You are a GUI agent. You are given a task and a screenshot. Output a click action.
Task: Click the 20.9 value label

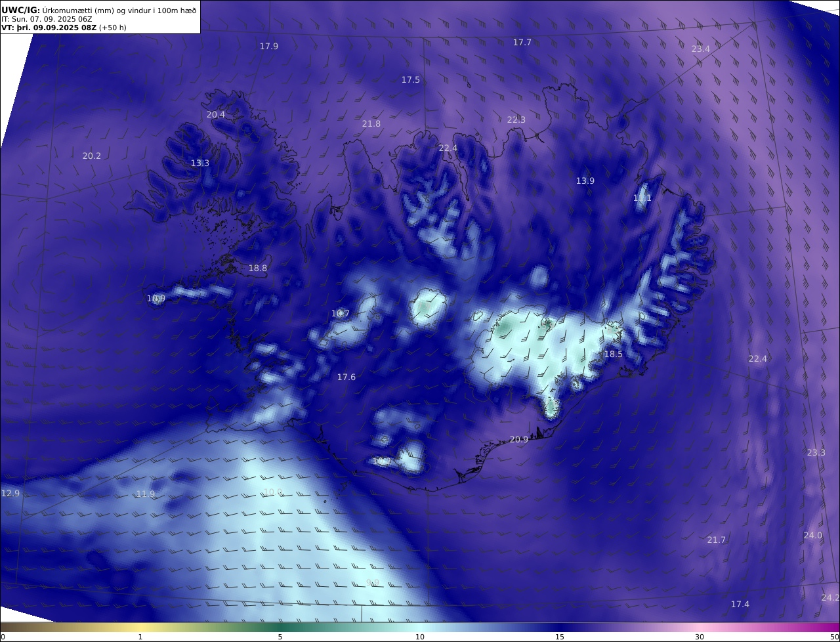point(518,439)
